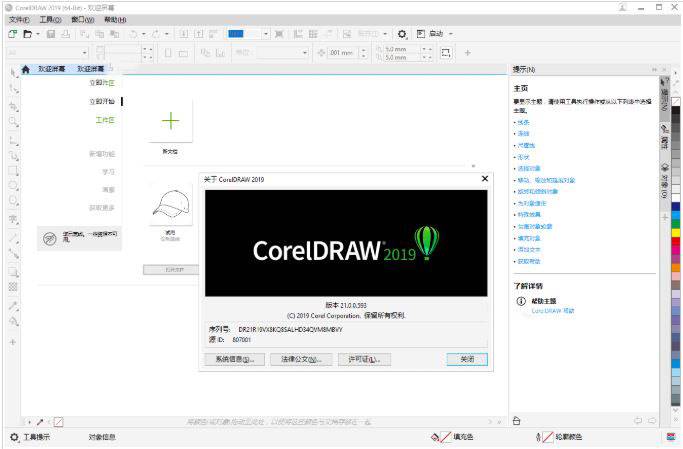Open Options via the gear toolbar icon
This screenshot has width=683, height=449.
coord(402,34)
